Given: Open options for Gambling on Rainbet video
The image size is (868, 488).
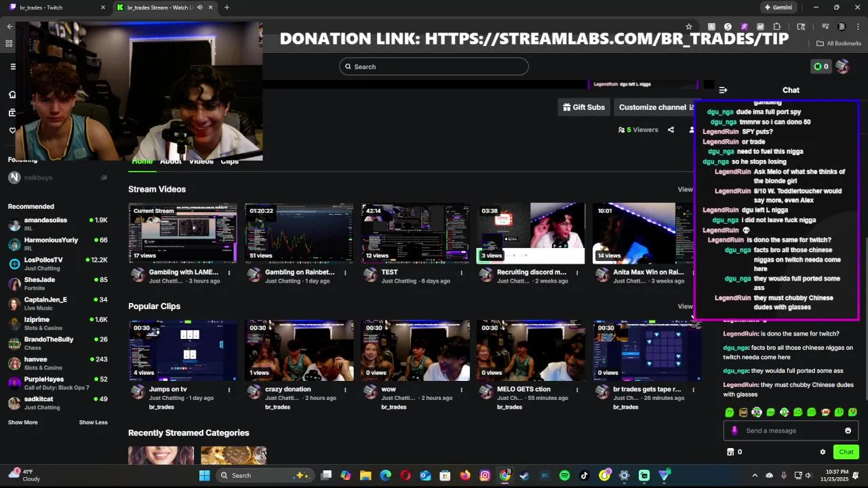Looking at the screenshot, I should tap(345, 273).
